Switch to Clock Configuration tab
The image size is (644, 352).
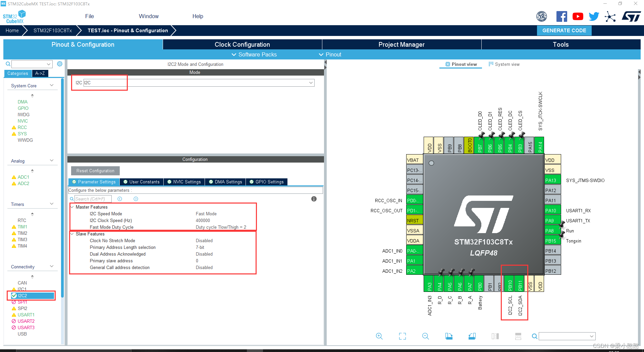242,44
